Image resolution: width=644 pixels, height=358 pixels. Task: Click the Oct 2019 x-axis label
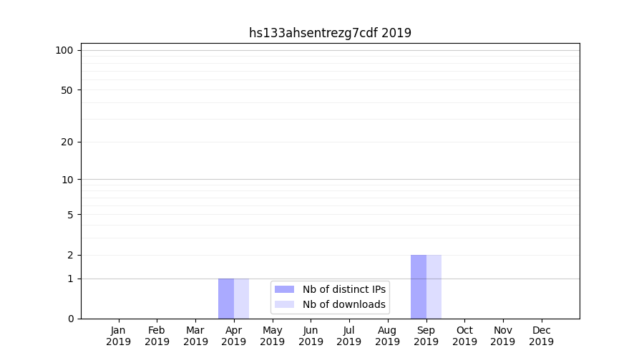point(464,336)
